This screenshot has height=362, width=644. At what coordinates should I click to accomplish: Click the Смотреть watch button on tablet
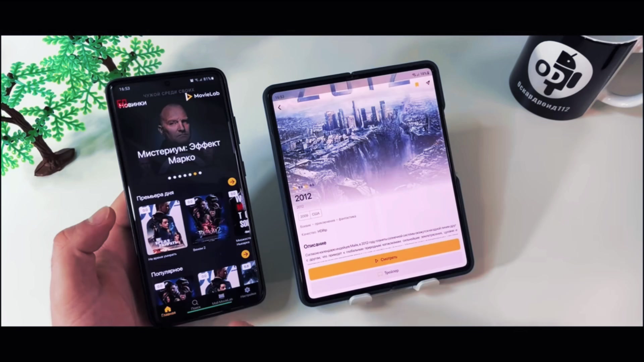385,258
